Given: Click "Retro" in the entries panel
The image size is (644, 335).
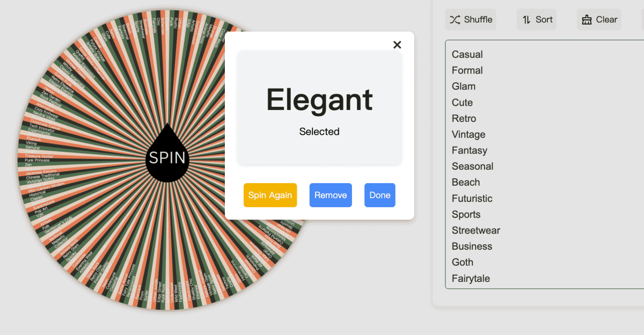Looking at the screenshot, I should pyautogui.click(x=464, y=118).
